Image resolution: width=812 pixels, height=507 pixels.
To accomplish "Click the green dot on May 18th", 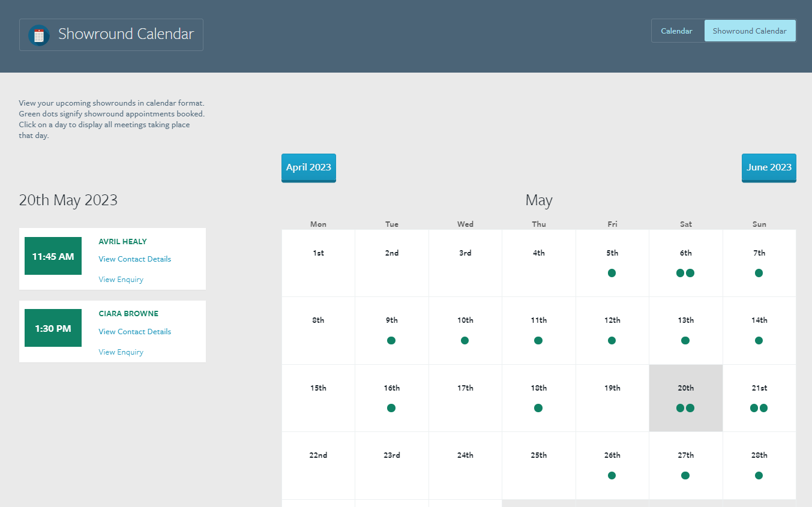I will tap(538, 408).
